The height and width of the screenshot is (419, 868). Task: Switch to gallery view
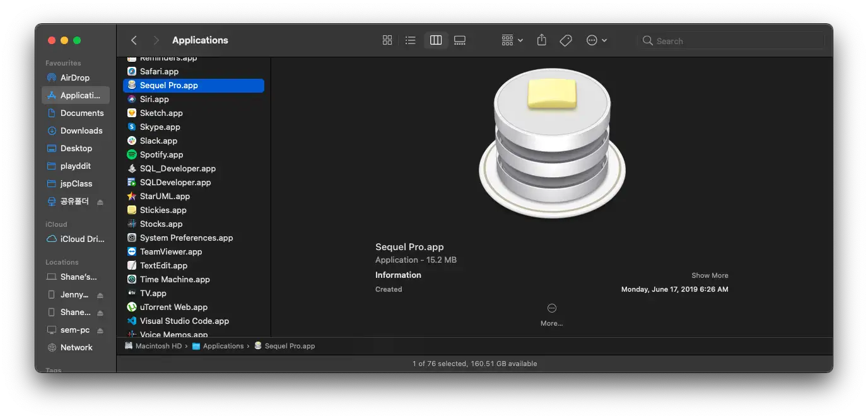[x=460, y=40]
